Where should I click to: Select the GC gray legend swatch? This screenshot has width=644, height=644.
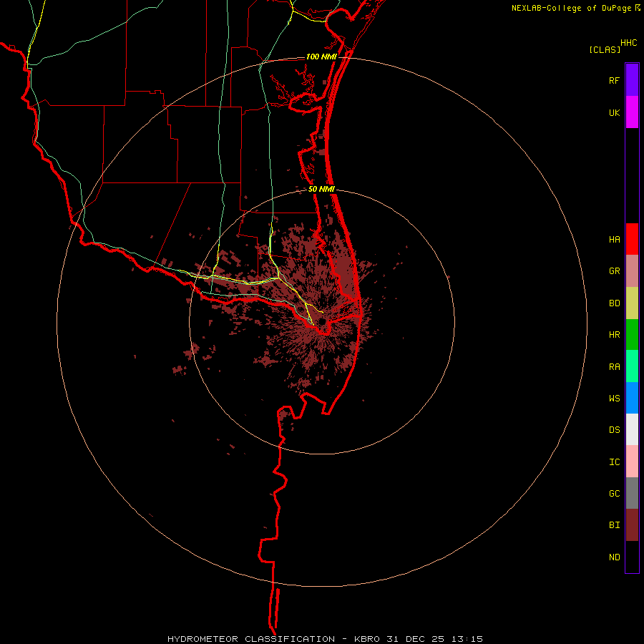click(x=632, y=493)
